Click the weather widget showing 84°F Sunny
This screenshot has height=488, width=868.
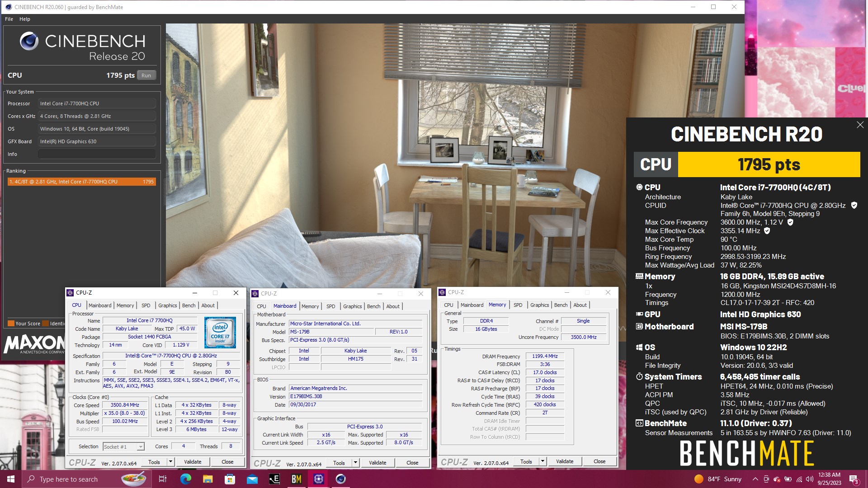click(718, 479)
